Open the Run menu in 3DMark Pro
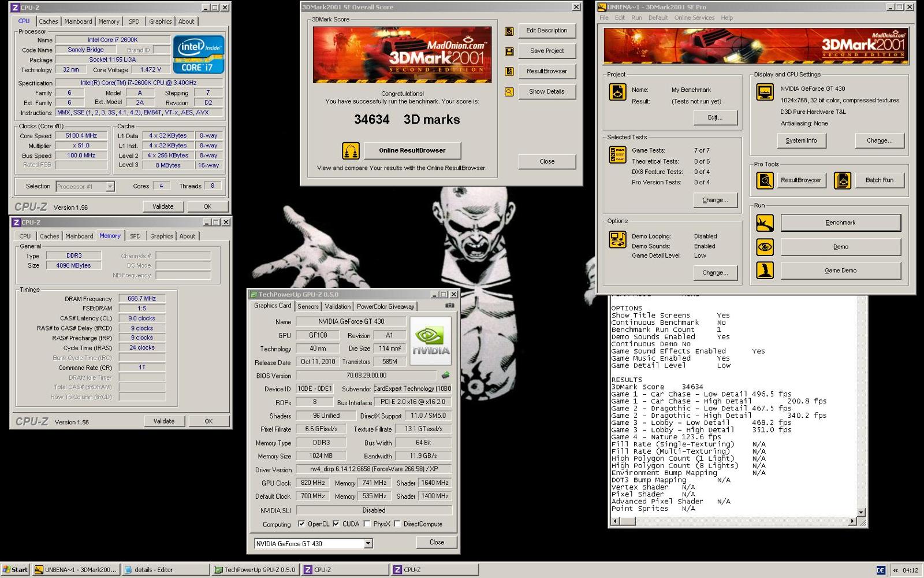This screenshot has width=924, height=578. pyautogui.click(x=636, y=18)
